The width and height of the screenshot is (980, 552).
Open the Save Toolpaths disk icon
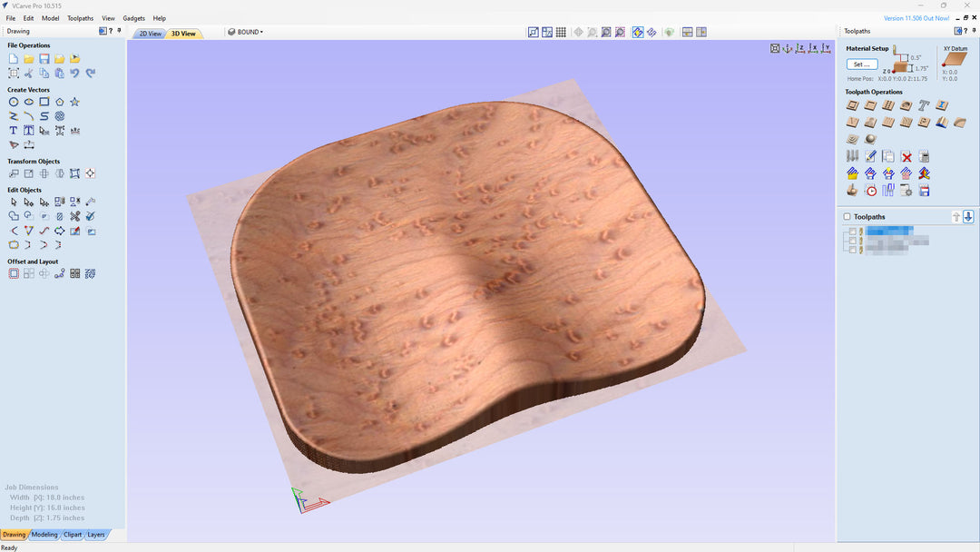924,191
